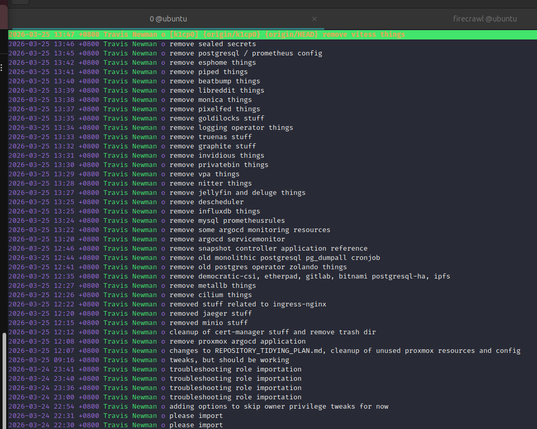Switch to the "firecrawl @ubuntu" tab
The width and height of the screenshot is (537, 429).
pos(485,19)
